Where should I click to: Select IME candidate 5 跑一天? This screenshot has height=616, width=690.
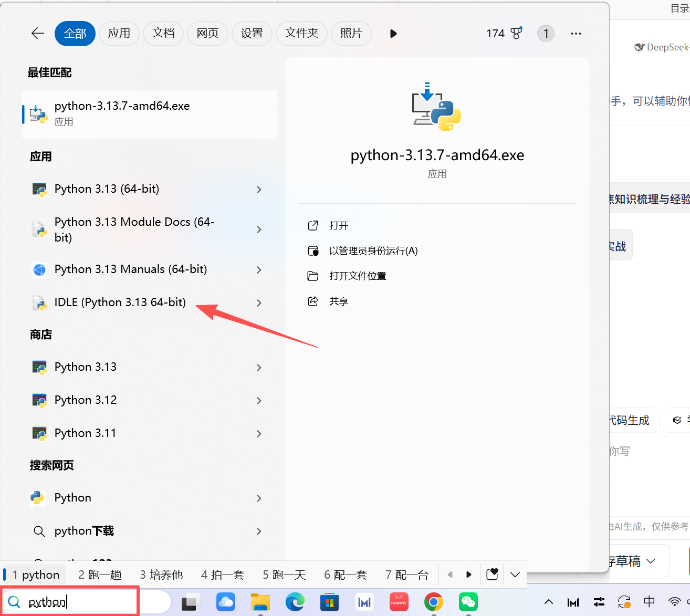click(x=284, y=575)
